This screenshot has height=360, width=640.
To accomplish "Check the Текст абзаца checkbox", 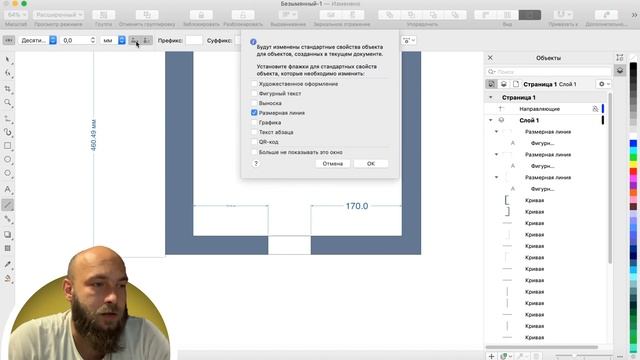I will 254,132.
